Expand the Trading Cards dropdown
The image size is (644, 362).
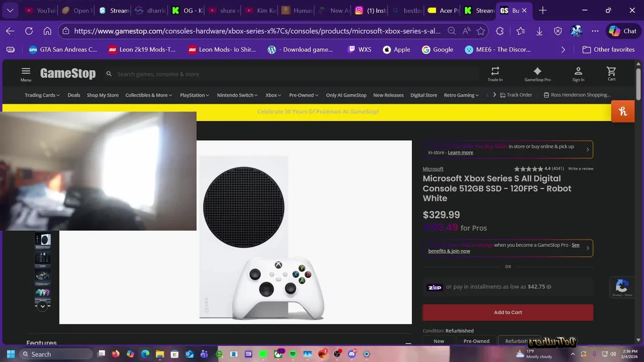(x=42, y=95)
